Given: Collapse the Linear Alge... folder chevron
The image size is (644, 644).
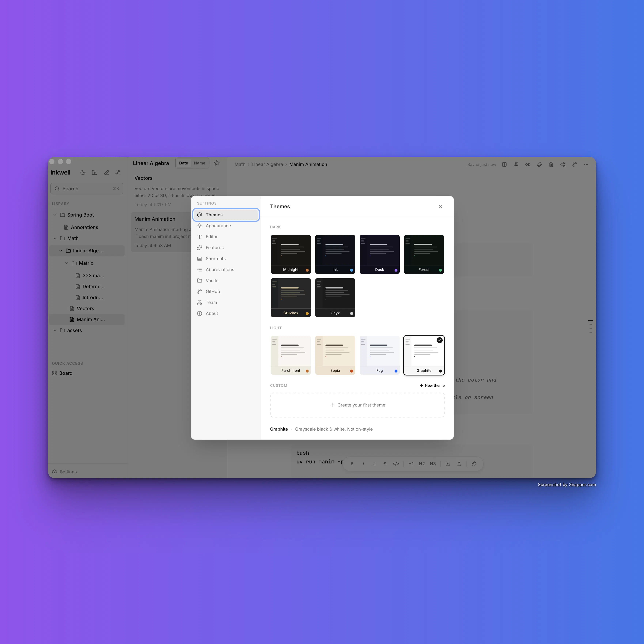Looking at the screenshot, I should coord(61,251).
